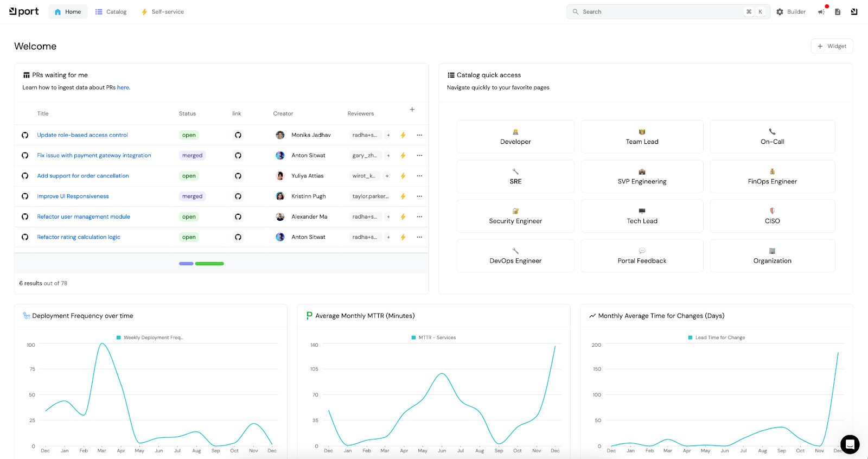Image resolution: width=868 pixels, height=459 pixels.
Task: Expand extra reviewers for Fix issue with payment gateway
Action: coord(388,156)
